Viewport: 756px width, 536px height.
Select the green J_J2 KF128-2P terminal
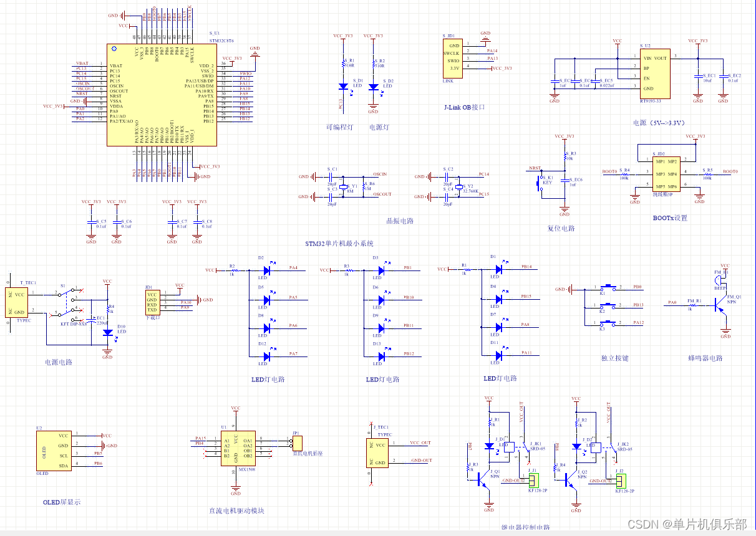(x=620, y=480)
